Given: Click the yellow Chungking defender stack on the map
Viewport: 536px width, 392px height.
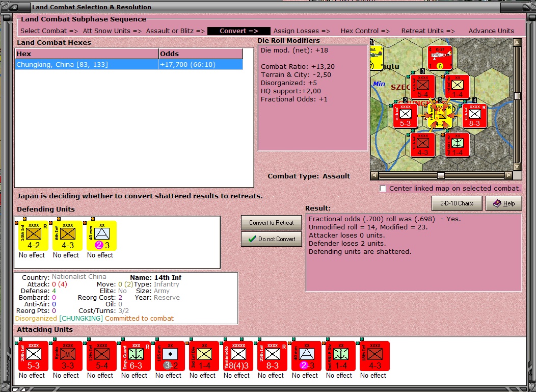Looking at the screenshot, I should point(440,116).
